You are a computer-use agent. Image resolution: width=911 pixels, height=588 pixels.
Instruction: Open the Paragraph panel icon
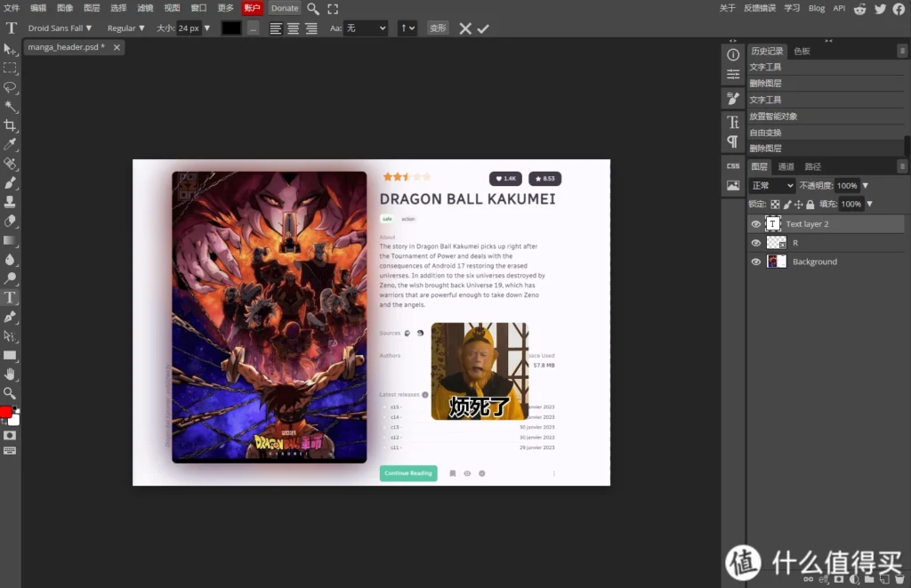(x=733, y=141)
